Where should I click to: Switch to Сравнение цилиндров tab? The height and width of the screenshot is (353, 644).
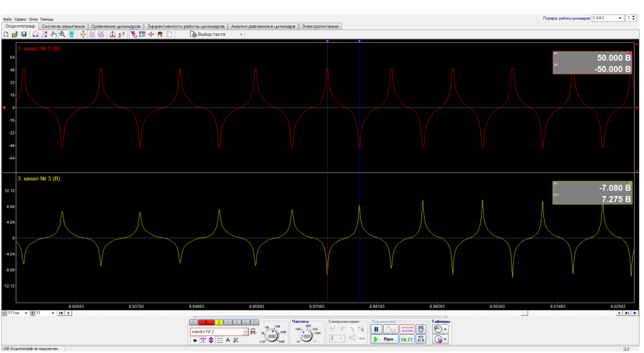(x=116, y=26)
